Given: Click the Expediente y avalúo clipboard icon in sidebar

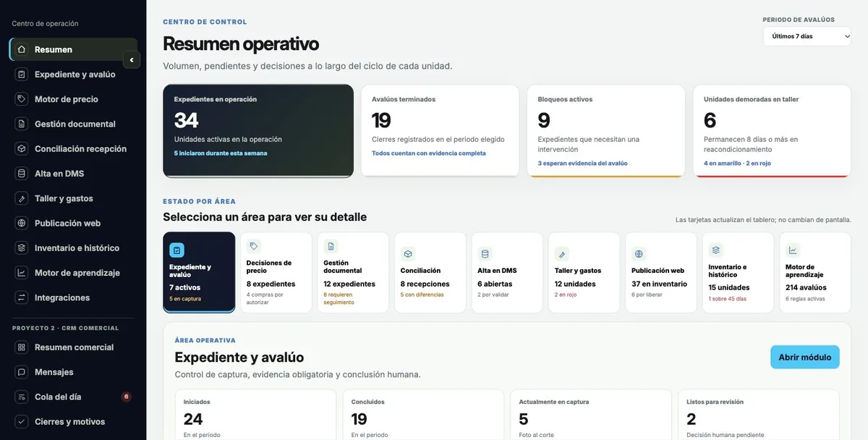Looking at the screenshot, I should tap(21, 74).
